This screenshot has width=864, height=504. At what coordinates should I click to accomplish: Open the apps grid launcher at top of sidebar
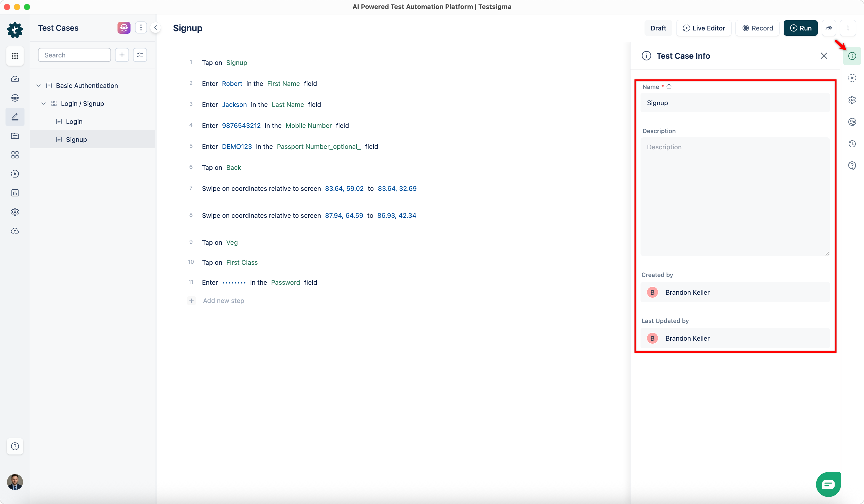point(15,56)
